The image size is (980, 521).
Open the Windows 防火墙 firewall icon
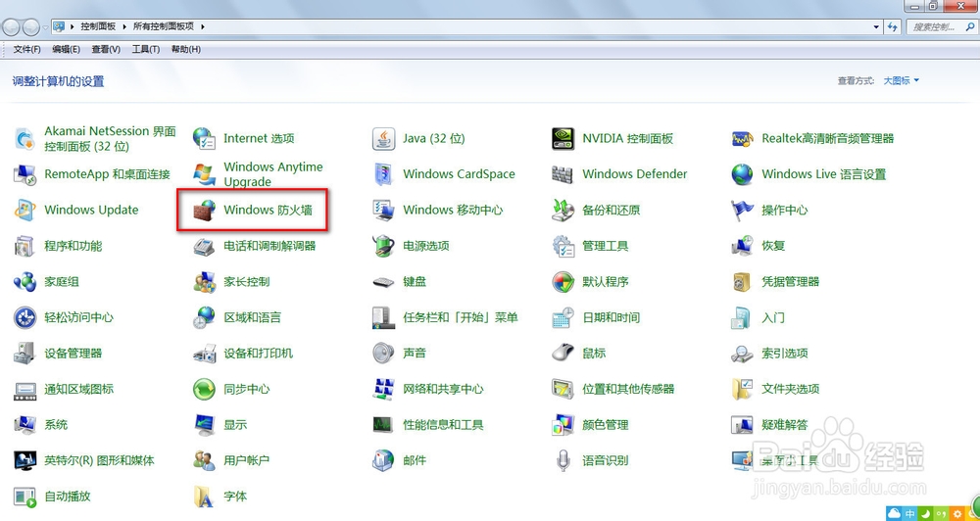click(205, 211)
